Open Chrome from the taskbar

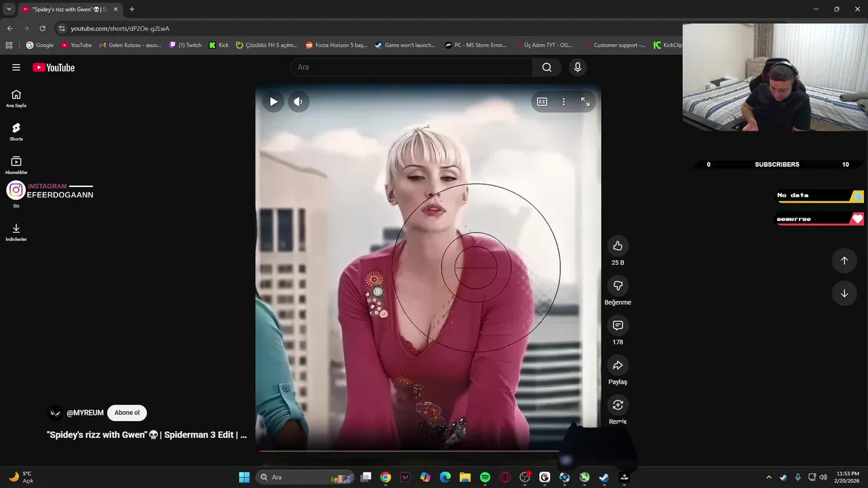[386, 477]
